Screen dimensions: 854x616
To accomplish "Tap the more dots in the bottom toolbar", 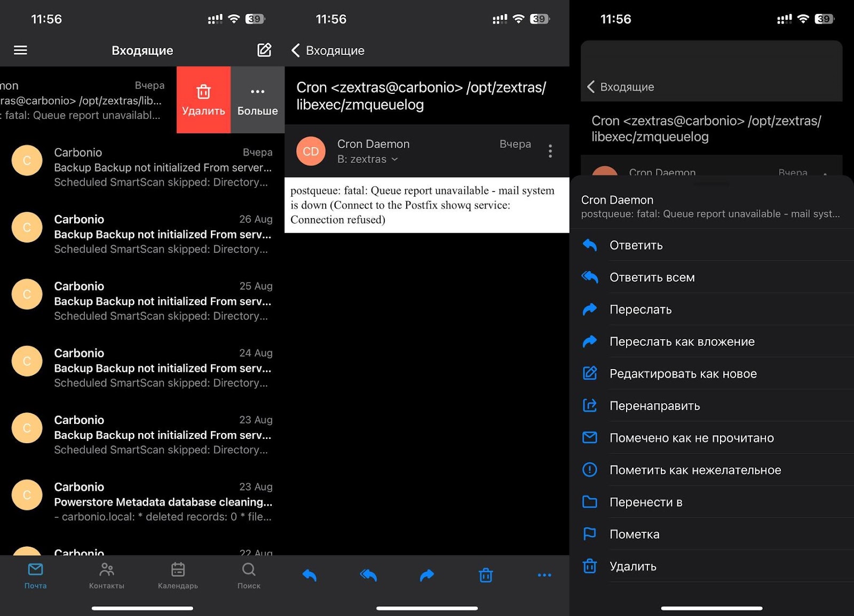I will point(544,575).
